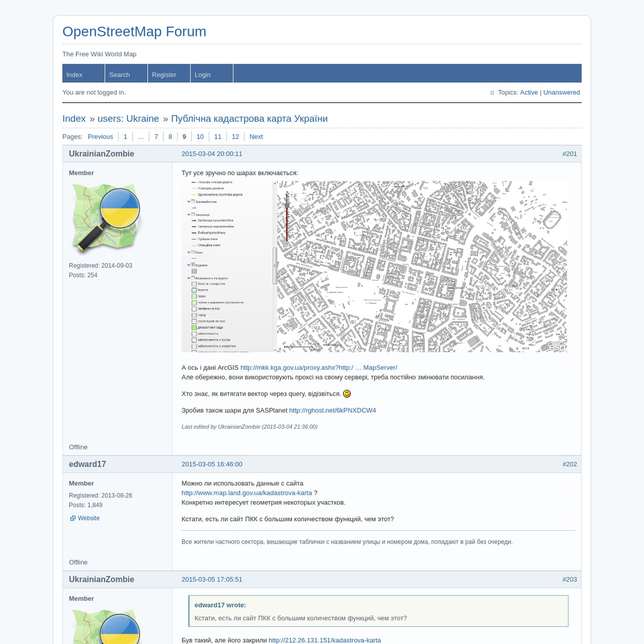This screenshot has width=644, height=644.
Task: Jump to page 12
Action: tap(236, 137)
